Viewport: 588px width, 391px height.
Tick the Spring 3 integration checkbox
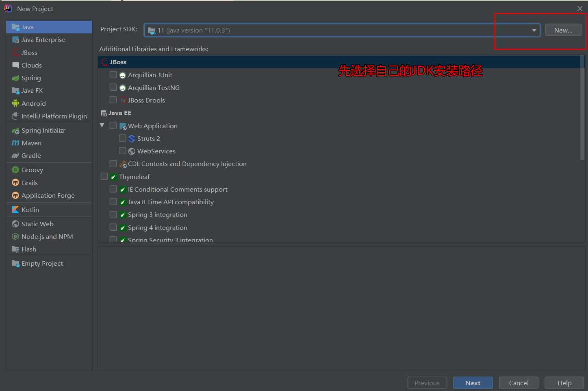point(113,214)
